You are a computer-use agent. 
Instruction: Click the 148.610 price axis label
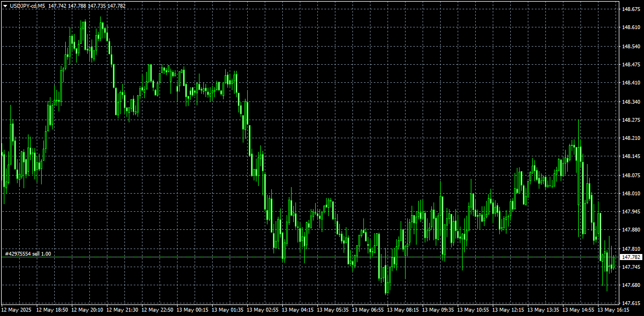[x=632, y=27]
